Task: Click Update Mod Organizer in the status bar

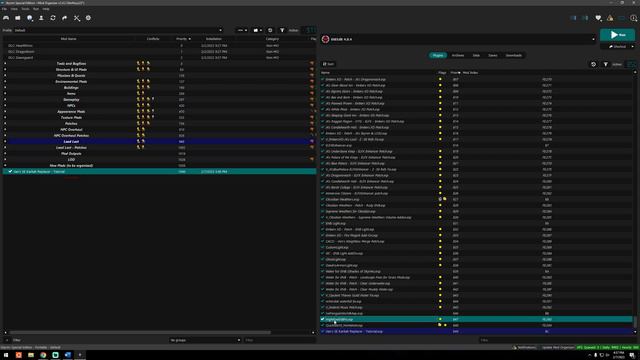Action: 558,347
